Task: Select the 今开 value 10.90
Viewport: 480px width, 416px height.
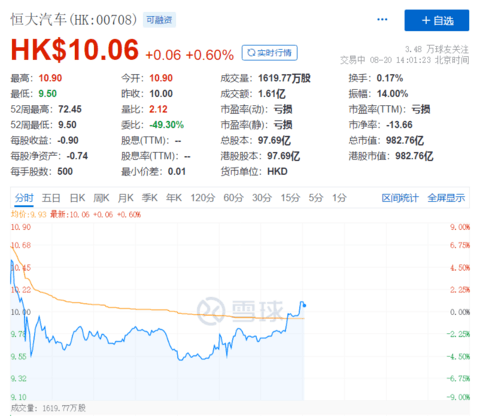Action: coord(161,78)
